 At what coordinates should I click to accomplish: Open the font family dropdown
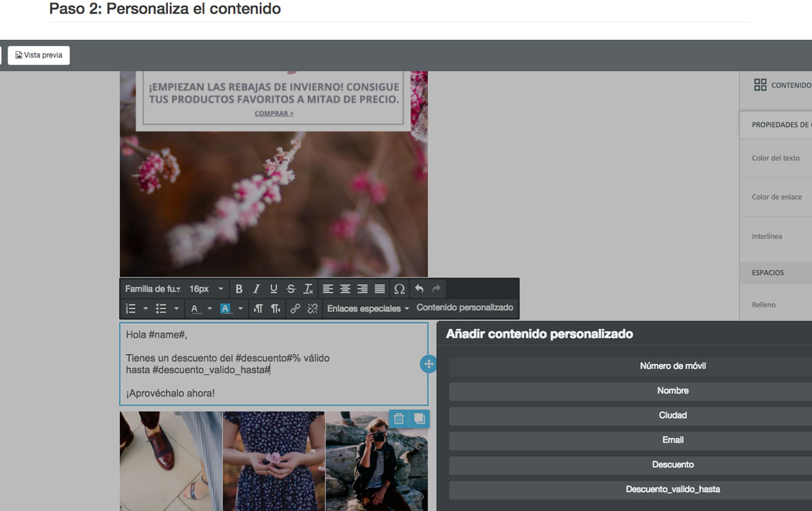pyautogui.click(x=153, y=289)
